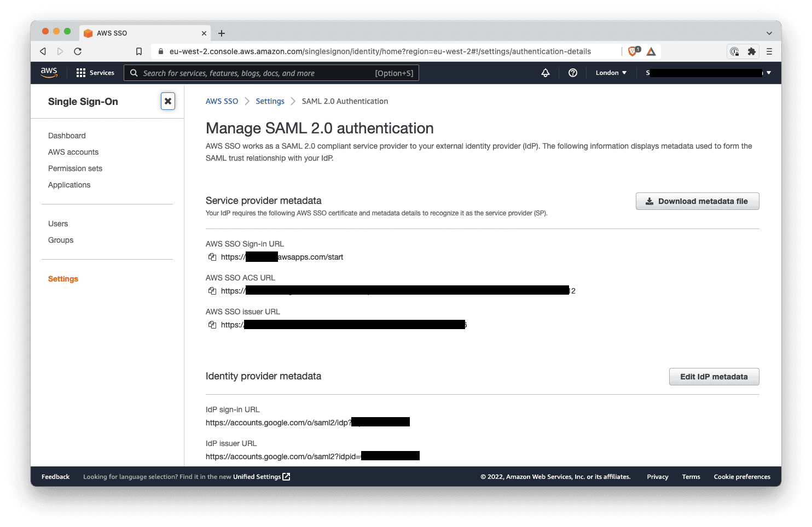Open Dashboard in the sidebar
The image size is (812, 527).
pyautogui.click(x=67, y=136)
